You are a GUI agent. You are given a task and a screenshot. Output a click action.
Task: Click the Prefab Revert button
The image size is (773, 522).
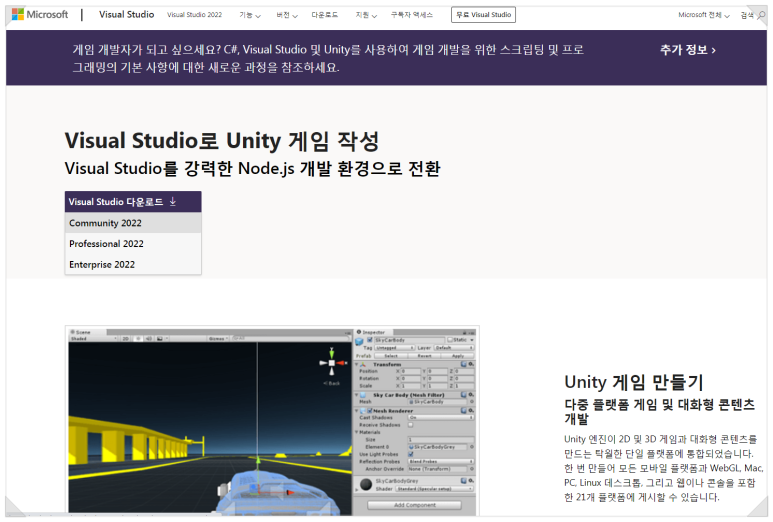point(424,356)
